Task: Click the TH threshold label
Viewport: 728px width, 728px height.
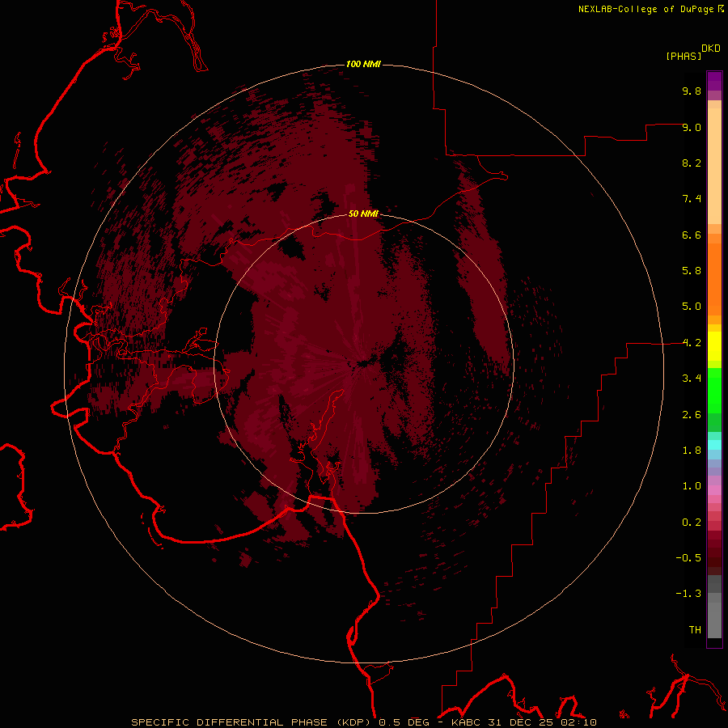Action: click(x=695, y=630)
